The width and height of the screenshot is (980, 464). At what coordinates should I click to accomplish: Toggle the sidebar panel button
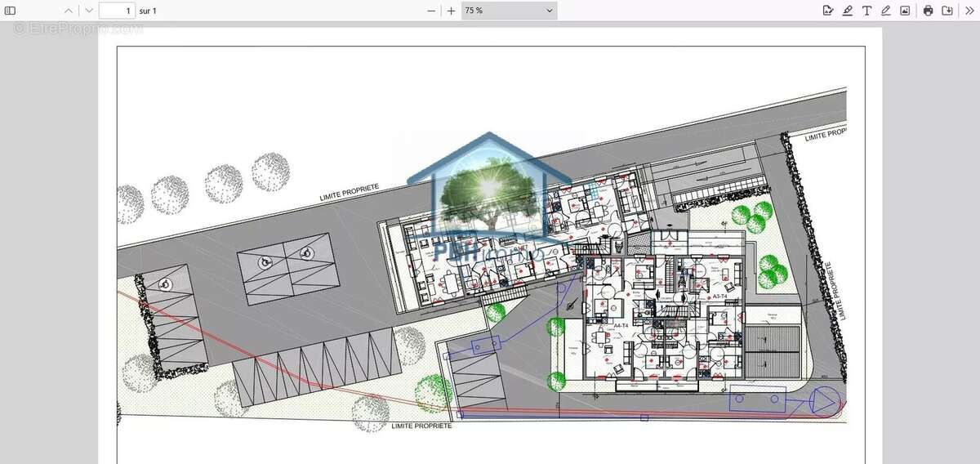click(11, 11)
